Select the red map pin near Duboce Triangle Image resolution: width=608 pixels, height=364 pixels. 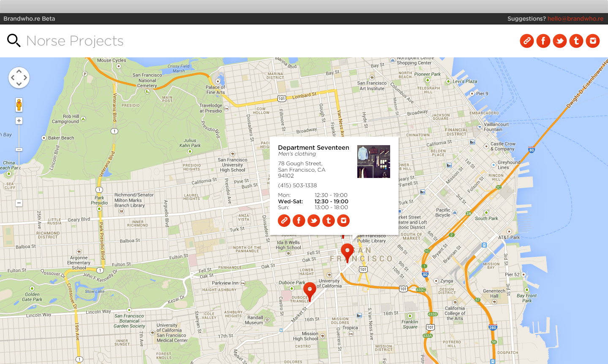click(310, 292)
